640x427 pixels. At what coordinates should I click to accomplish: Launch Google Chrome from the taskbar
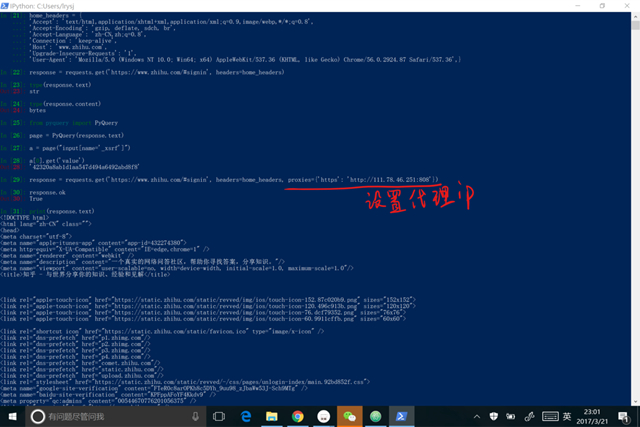point(298,416)
